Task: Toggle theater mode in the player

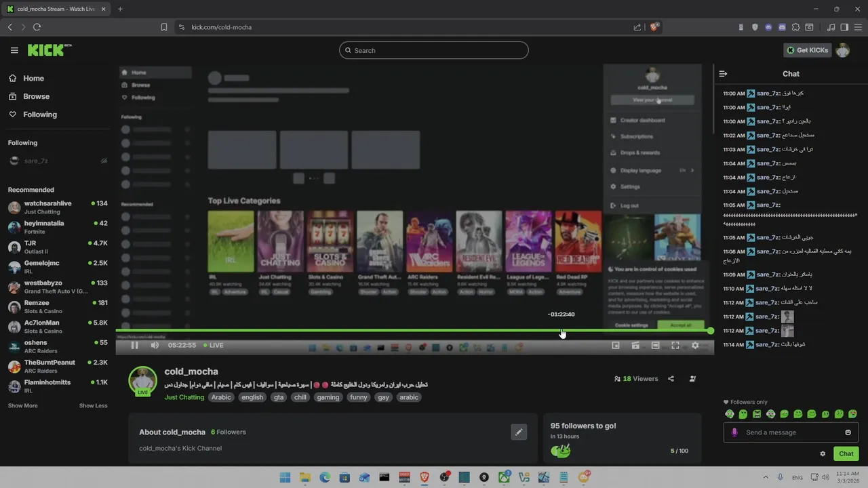Action: pyautogui.click(x=655, y=346)
